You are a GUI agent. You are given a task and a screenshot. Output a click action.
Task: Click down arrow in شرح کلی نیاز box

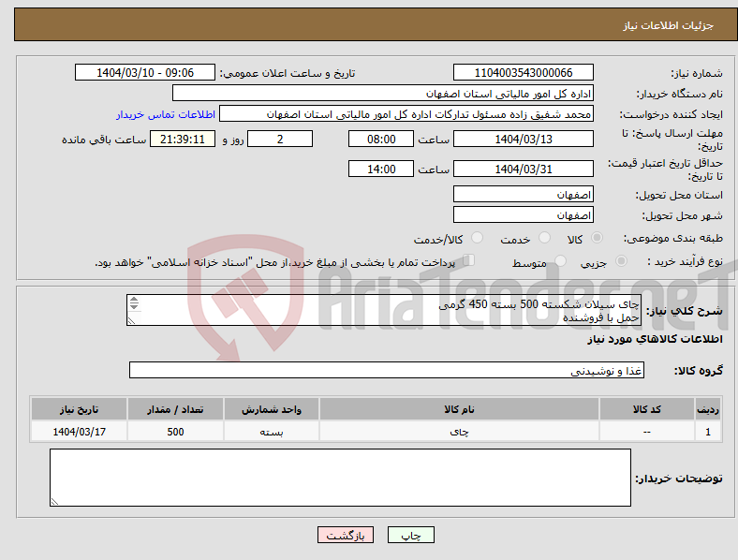(134, 306)
